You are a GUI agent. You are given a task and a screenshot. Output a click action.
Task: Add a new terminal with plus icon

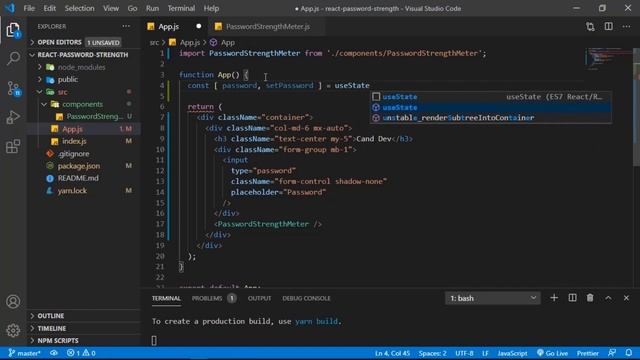click(554, 298)
